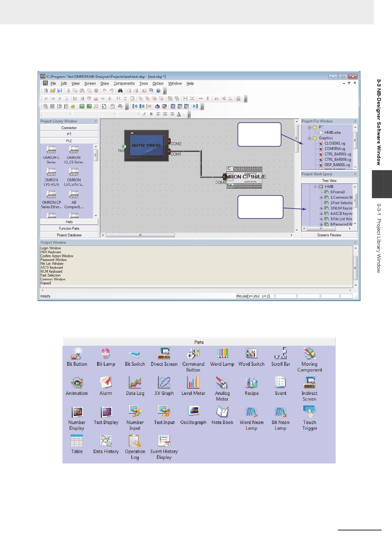392x555 pixels.
Task: Select the Bit Switch part
Action: pyautogui.click(x=135, y=357)
